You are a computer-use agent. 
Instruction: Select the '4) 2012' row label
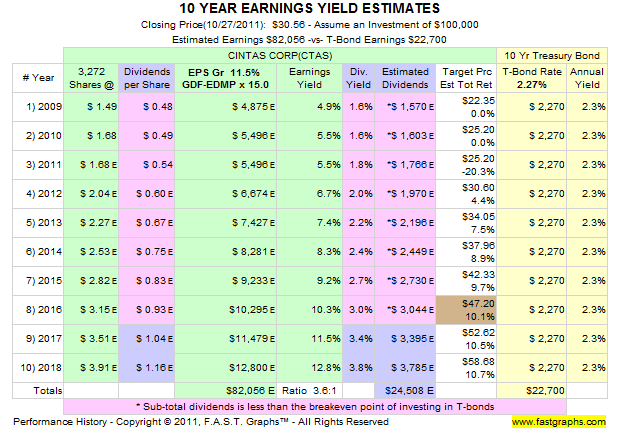(x=38, y=194)
